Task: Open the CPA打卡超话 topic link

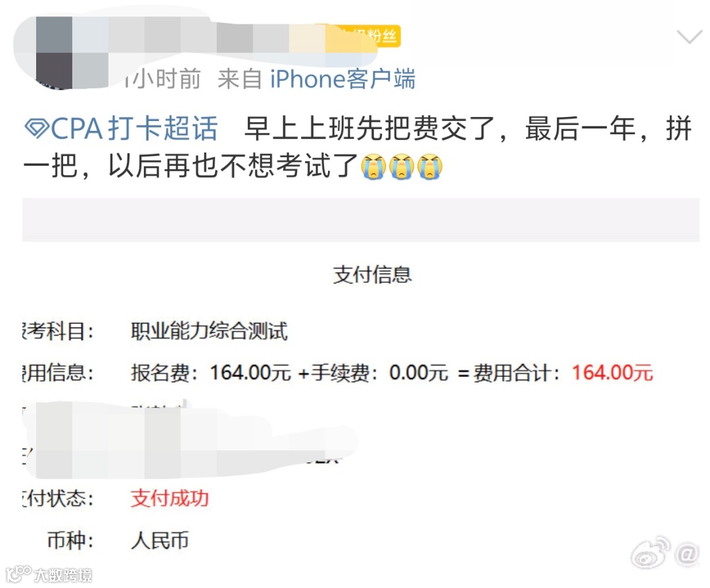Action: pos(121,128)
